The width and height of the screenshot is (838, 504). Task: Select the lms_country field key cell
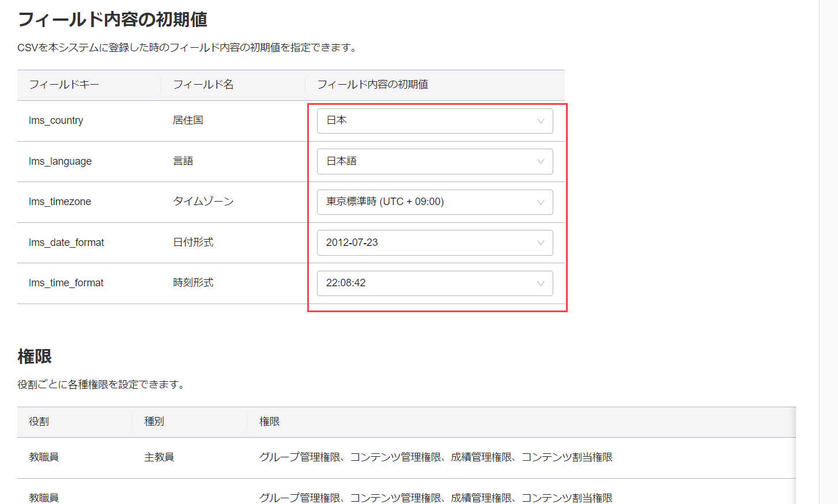(56, 120)
